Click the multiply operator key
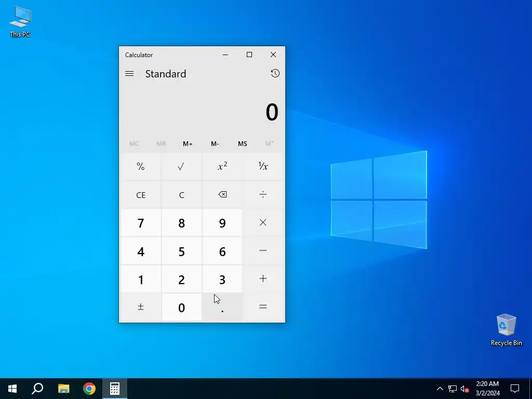 263,222
